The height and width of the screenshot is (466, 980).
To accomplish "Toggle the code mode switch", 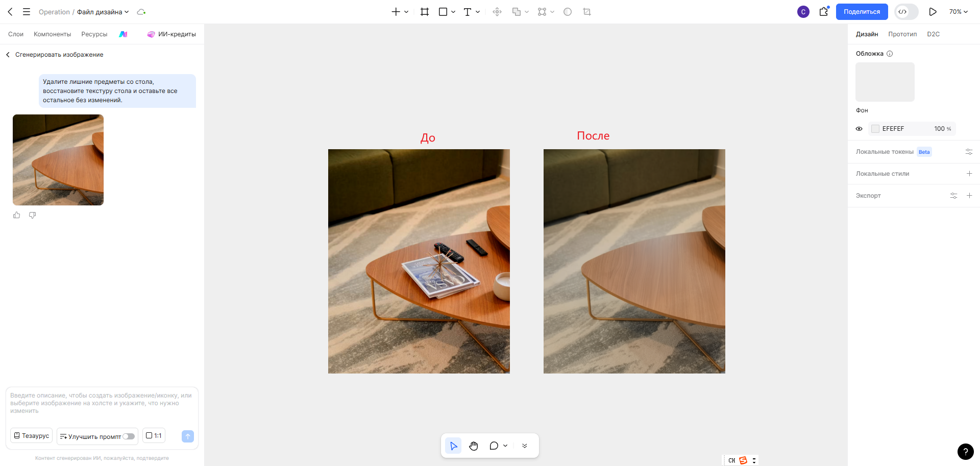I will pyautogui.click(x=906, y=12).
